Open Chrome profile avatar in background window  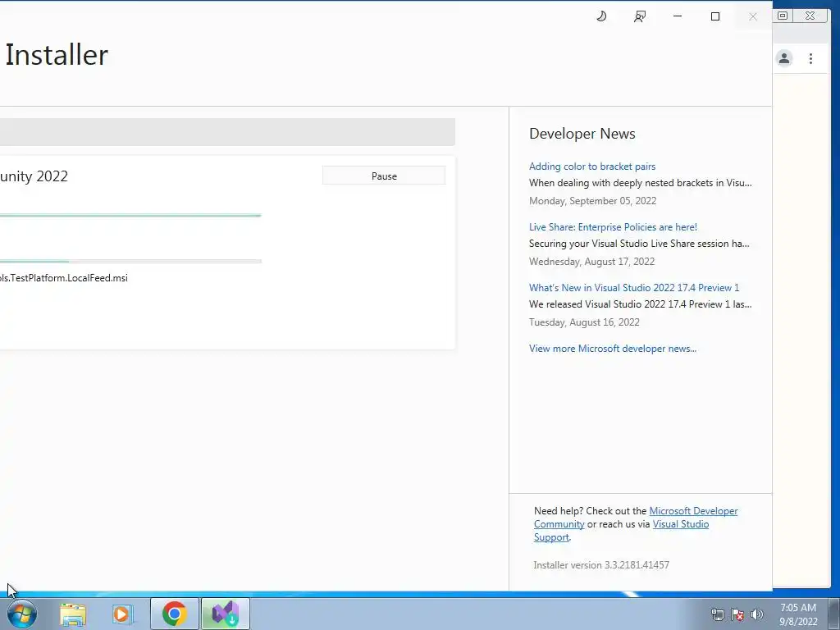[783, 58]
